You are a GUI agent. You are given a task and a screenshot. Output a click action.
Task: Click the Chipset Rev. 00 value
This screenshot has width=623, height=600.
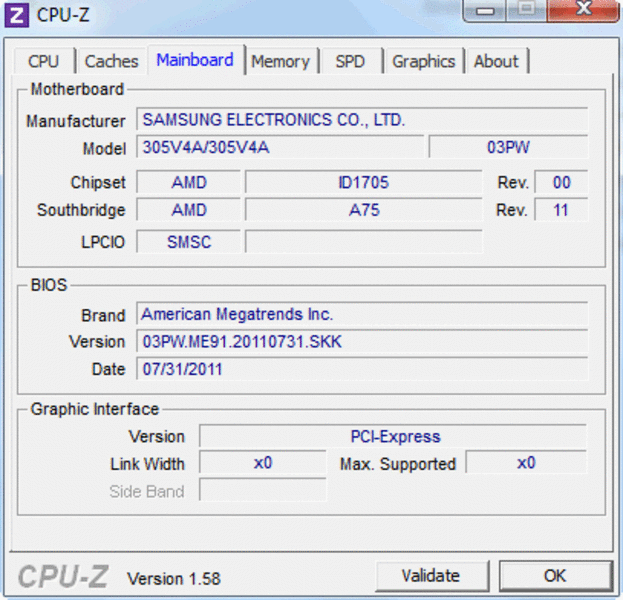(561, 182)
